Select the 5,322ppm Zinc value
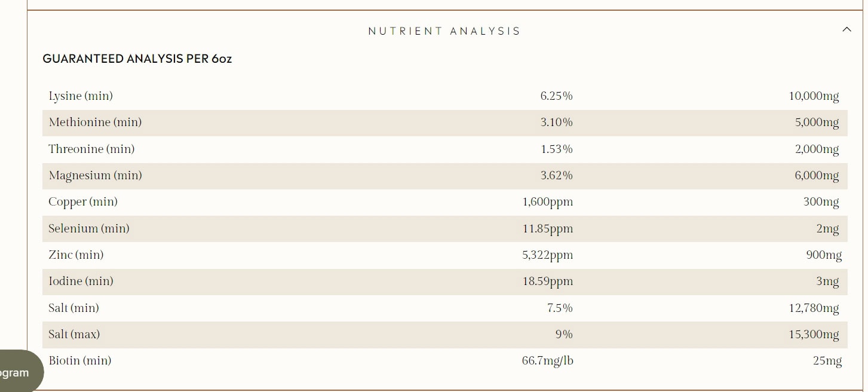Viewport: 868px width, 392px height. 547,255
